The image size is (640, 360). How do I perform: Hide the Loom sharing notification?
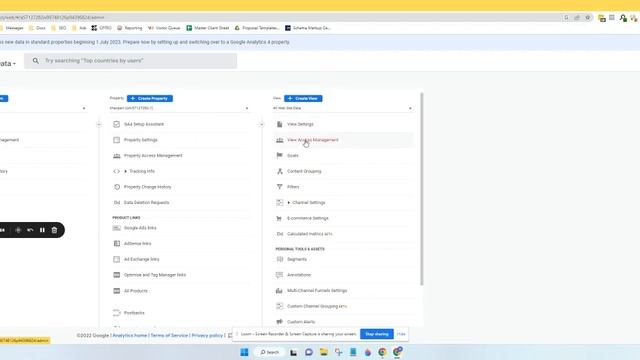click(401, 334)
